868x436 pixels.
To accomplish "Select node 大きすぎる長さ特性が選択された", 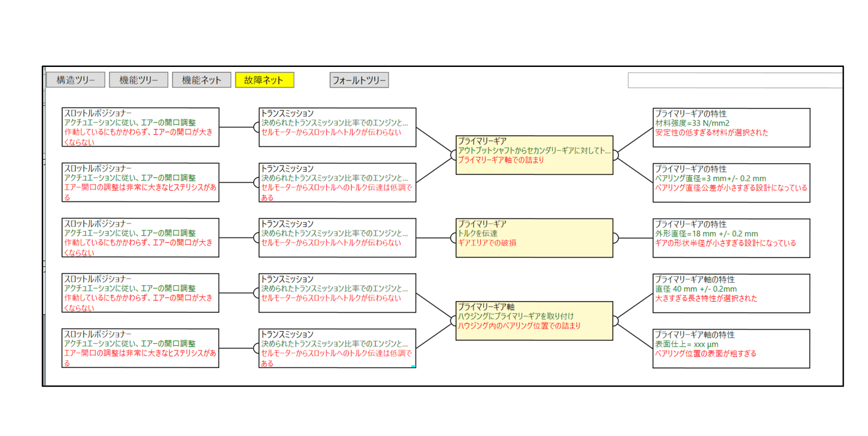I will point(731,294).
